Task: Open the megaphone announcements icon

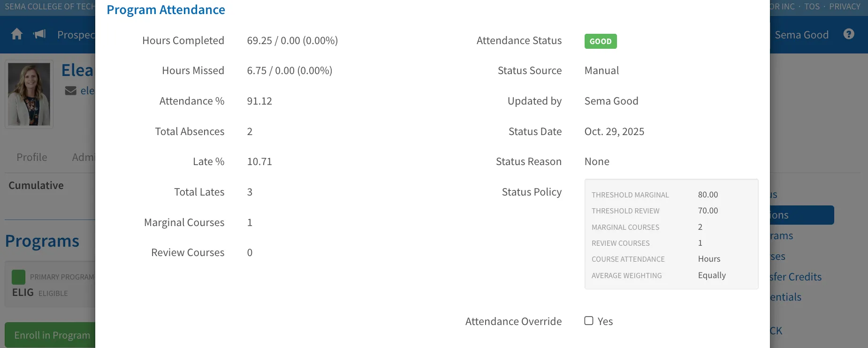Action: (x=39, y=34)
